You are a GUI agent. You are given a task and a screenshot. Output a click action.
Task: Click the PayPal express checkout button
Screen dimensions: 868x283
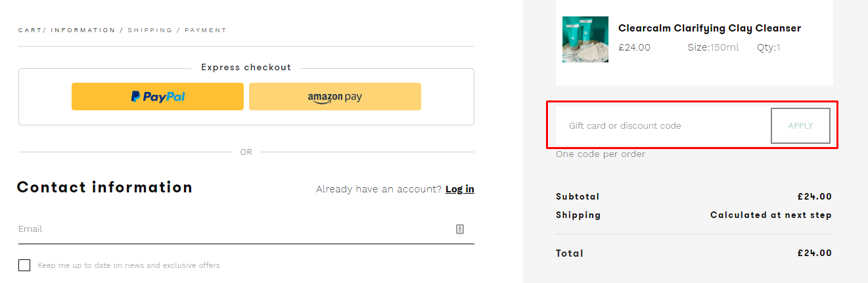coord(158,97)
